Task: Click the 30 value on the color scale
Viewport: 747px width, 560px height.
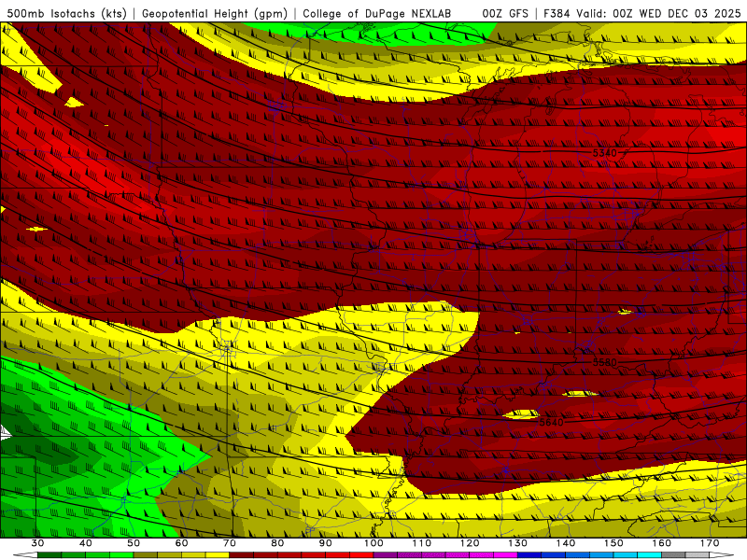Action: 37,543
